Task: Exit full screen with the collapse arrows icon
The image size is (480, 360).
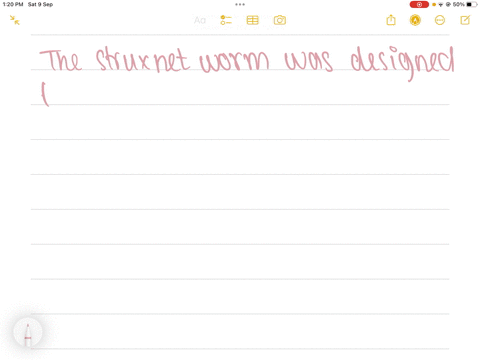Action: click(15, 20)
